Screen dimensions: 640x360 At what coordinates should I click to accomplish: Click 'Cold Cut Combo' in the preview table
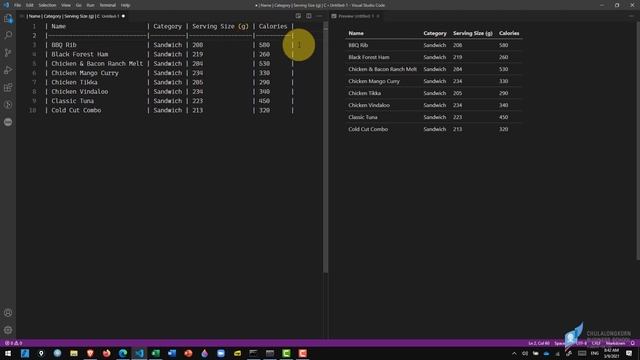[368, 129]
